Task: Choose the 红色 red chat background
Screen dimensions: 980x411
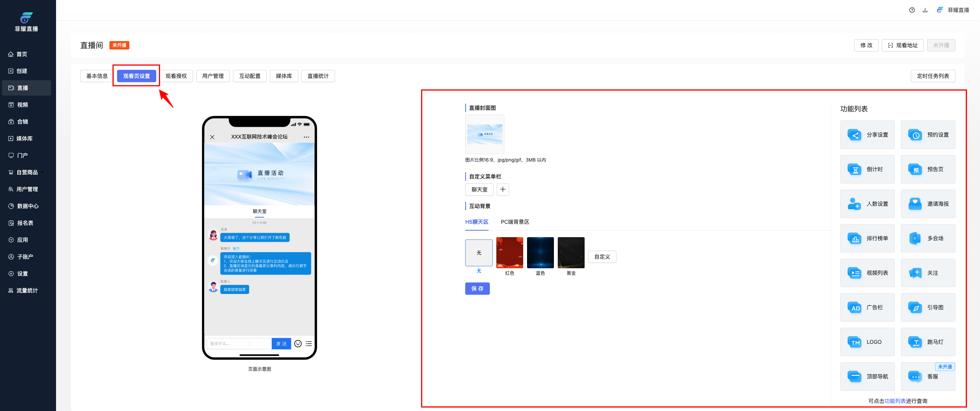Action: pos(509,253)
